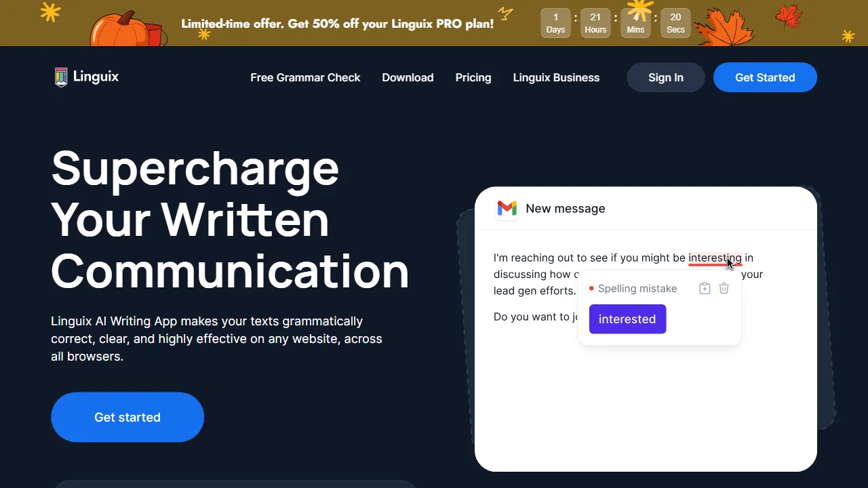Click the Sign In button
Viewport: 868px width, 488px height.
(666, 77)
